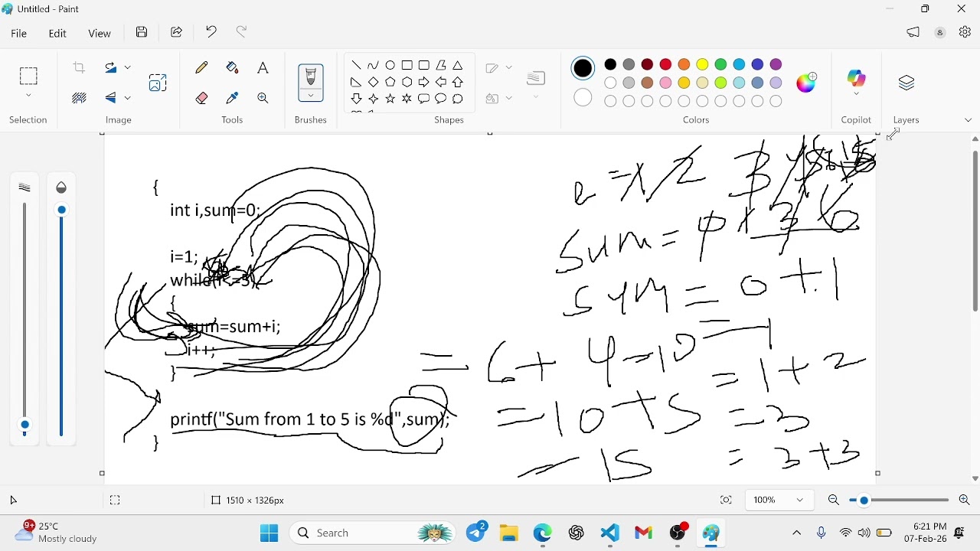This screenshot has width=980, height=551.
Task: Click the brush opacity slider track
Action: [x=62, y=321]
